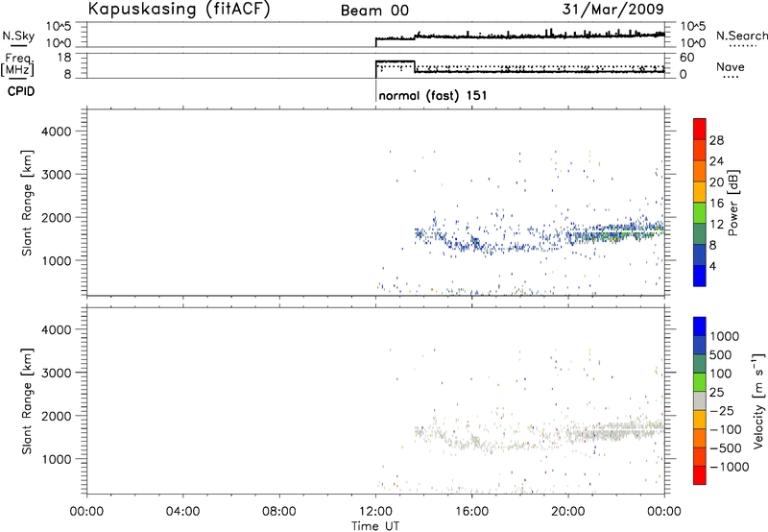The width and height of the screenshot is (768, 532).
Task: Click '4000' on the power plot range axis
Action: click(x=57, y=132)
